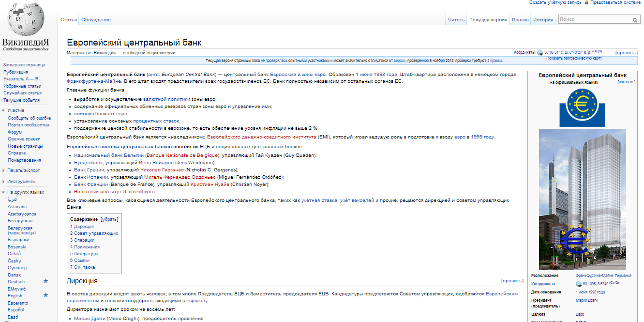
Task: Open the globe map icon beside Координаты header
Action: click(x=540, y=52)
